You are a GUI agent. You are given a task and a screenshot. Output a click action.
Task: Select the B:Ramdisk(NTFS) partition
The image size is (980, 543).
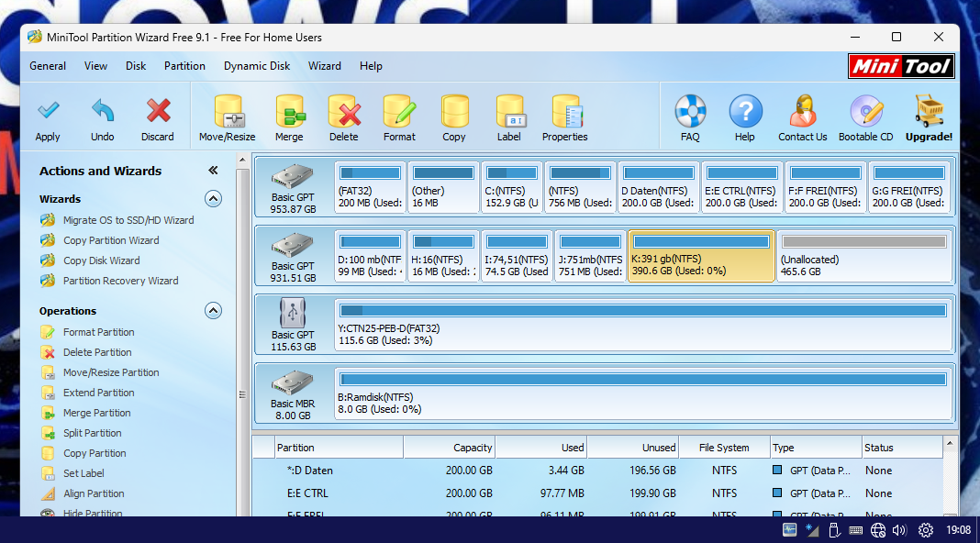coord(643,393)
